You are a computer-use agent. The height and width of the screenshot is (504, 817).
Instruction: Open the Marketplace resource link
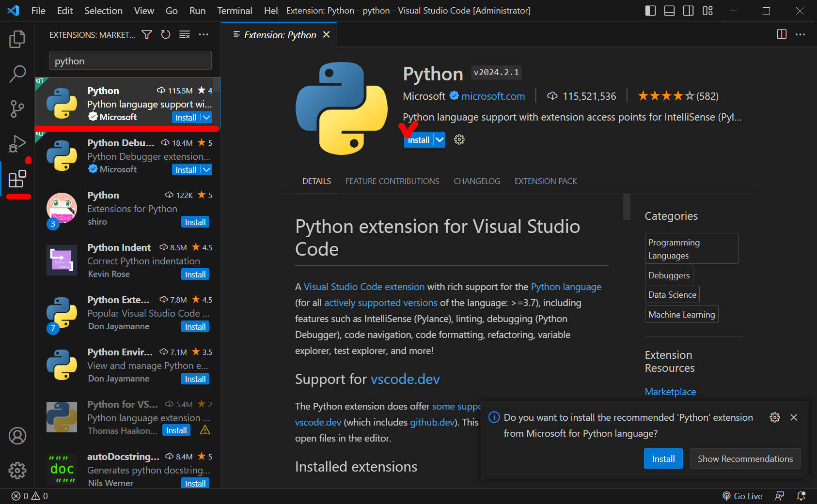670,392
